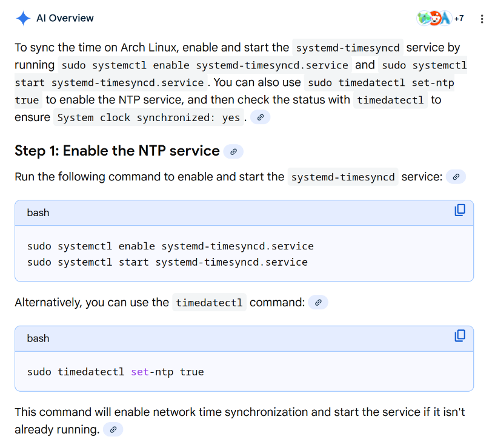Click the 'bash' label of second code block
This screenshot has width=492, height=448.
pos(38,338)
